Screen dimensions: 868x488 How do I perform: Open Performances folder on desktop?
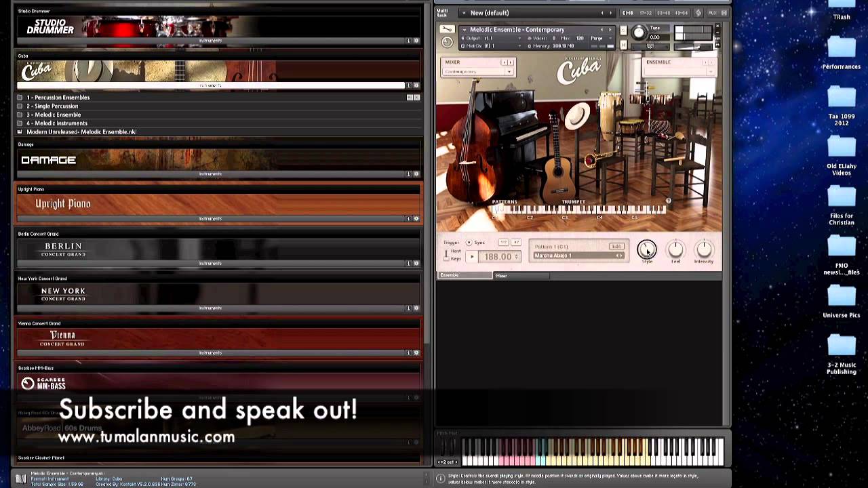pos(842,53)
